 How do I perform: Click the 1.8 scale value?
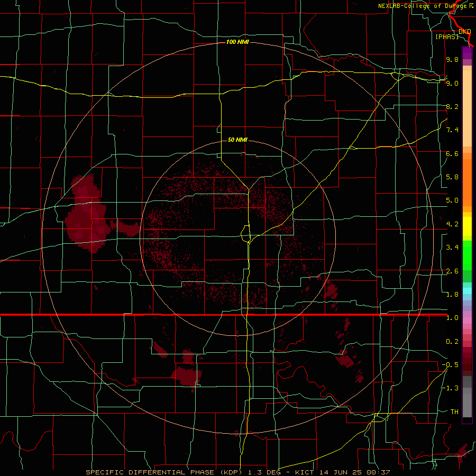(452, 295)
